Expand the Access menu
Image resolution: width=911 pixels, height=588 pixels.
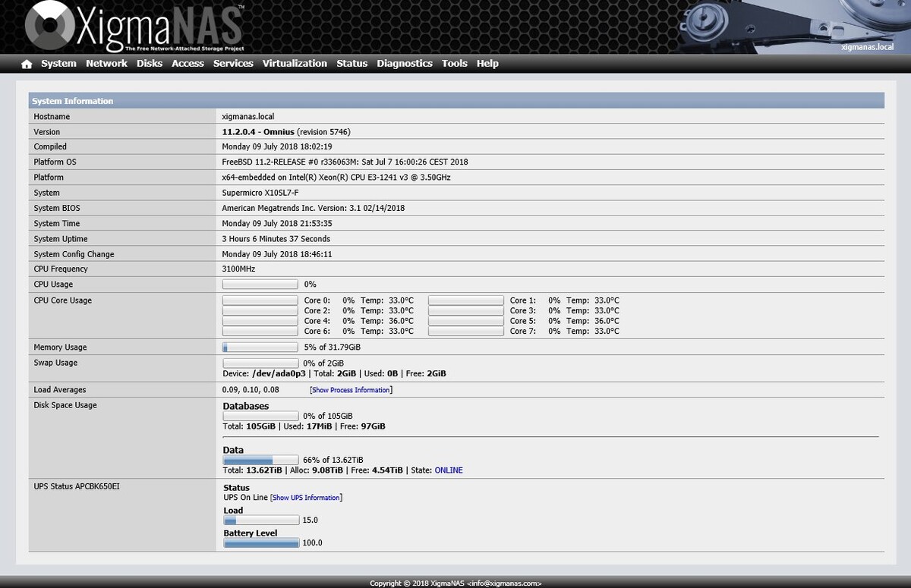tap(188, 64)
